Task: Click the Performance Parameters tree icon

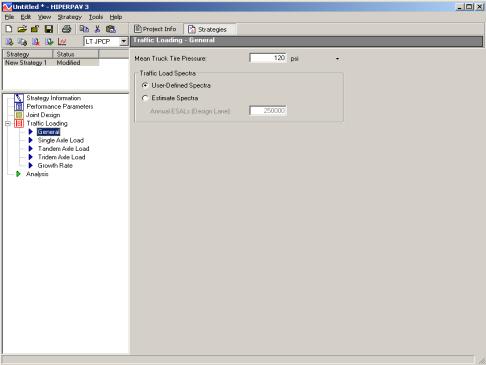Action: point(19,106)
